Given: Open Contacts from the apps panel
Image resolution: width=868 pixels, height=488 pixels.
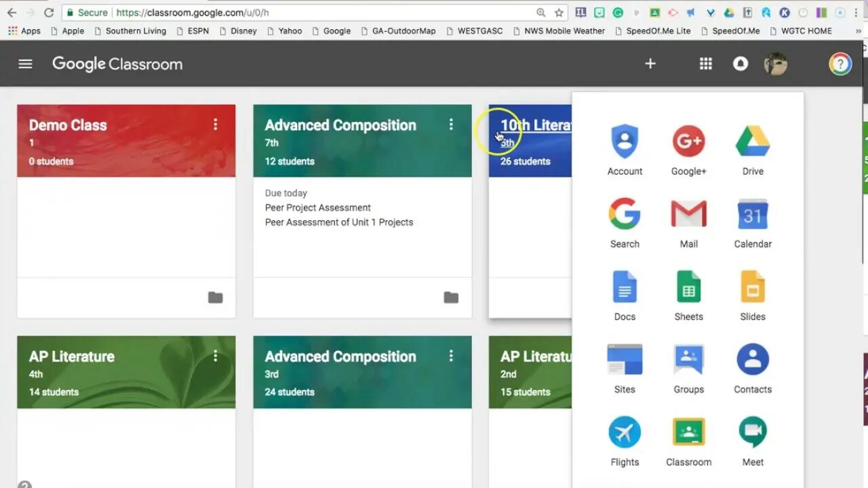Looking at the screenshot, I should [753, 368].
